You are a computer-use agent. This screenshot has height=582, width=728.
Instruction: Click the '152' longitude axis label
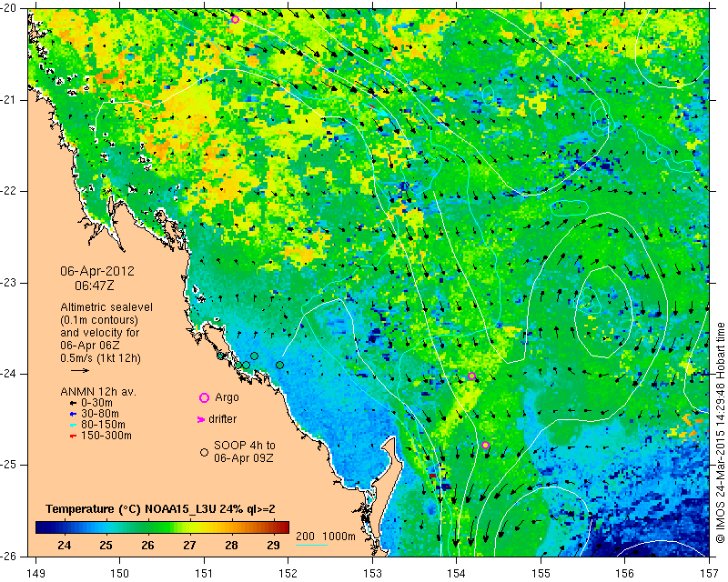(288, 574)
